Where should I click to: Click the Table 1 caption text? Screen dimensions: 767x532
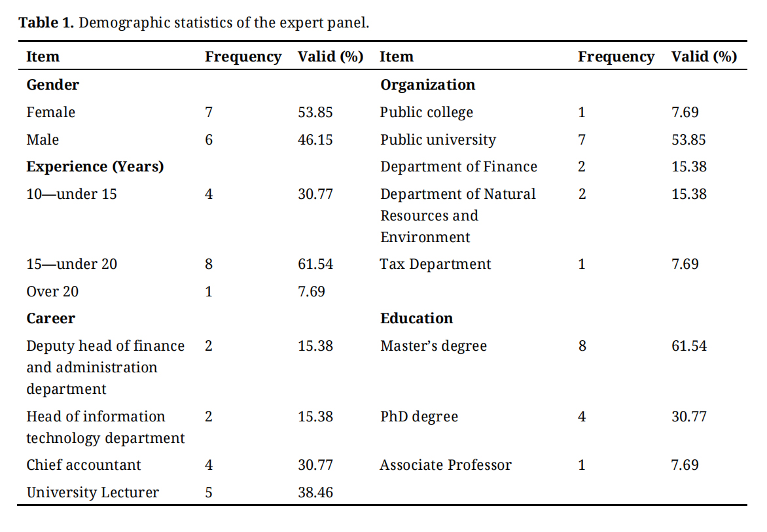click(x=194, y=23)
